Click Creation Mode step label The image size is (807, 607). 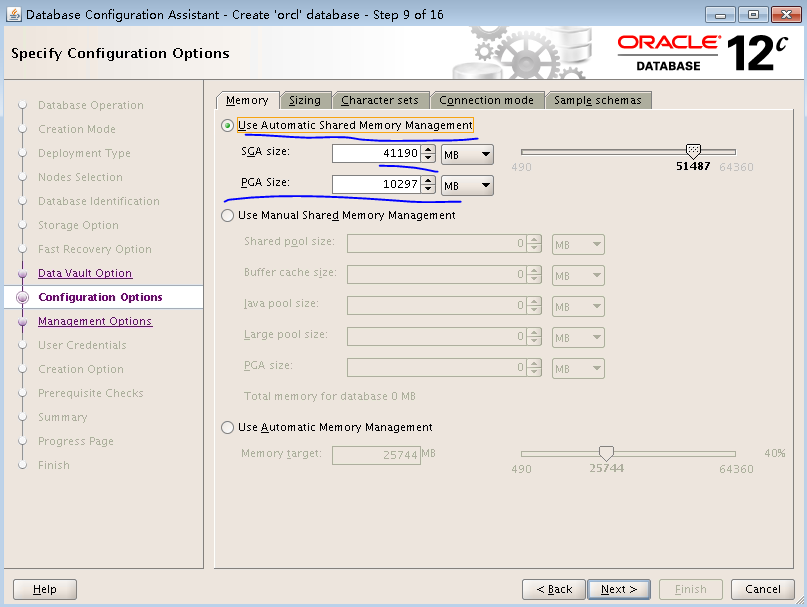click(77, 129)
